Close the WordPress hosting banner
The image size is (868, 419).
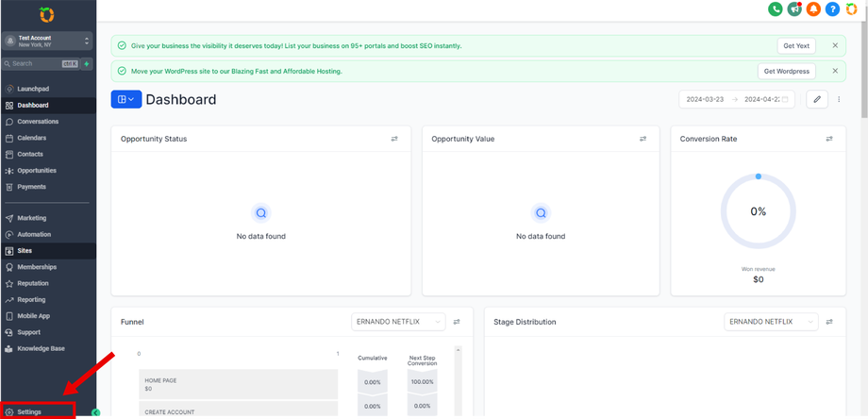[835, 71]
